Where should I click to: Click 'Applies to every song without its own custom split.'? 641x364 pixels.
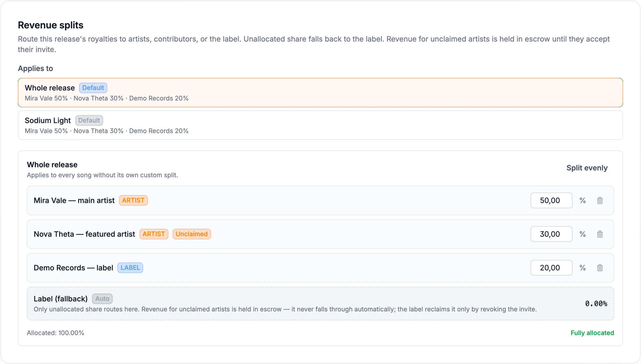pyautogui.click(x=102, y=175)
